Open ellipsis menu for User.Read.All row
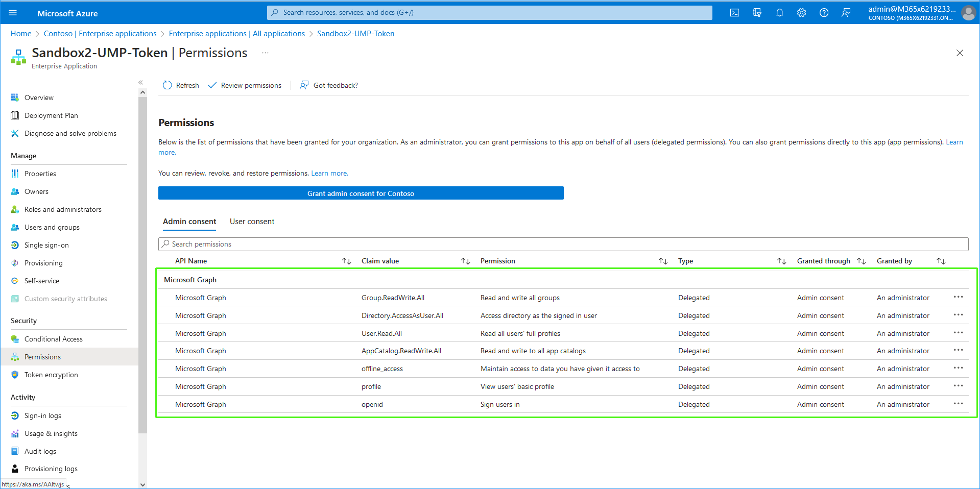 click(x=958, y=333)
